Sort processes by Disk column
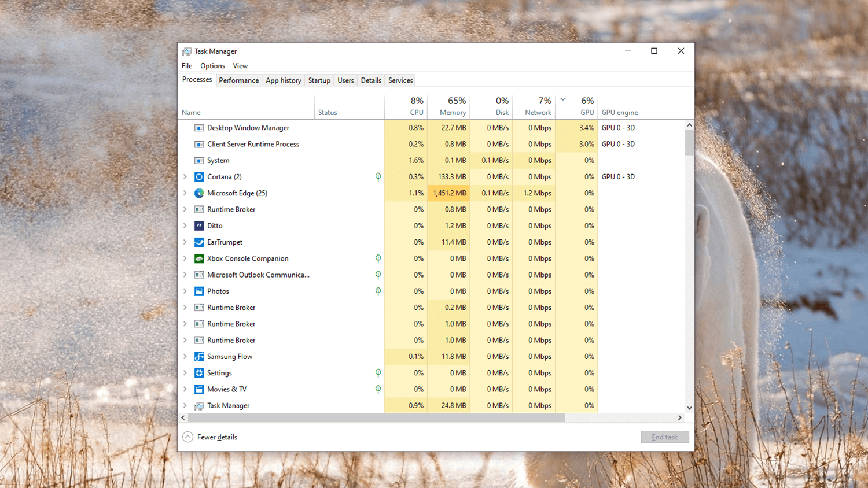The image size is (868, 488). (491, 106)
